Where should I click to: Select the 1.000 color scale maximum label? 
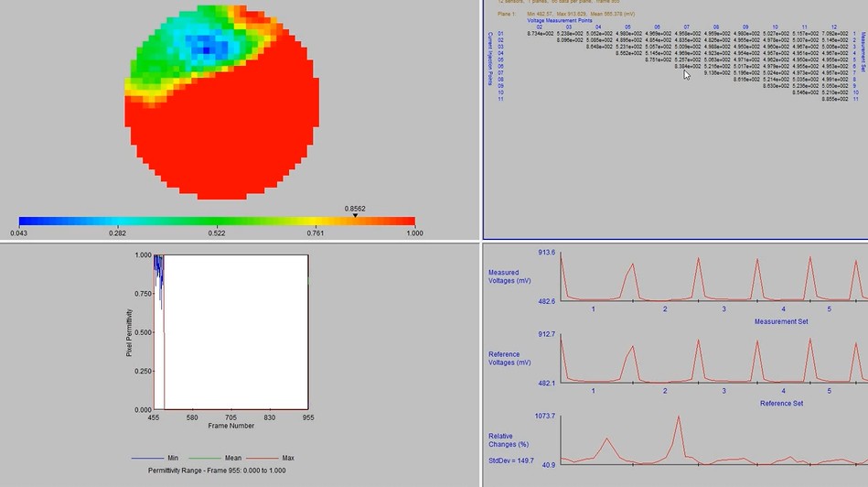(414, 233)
